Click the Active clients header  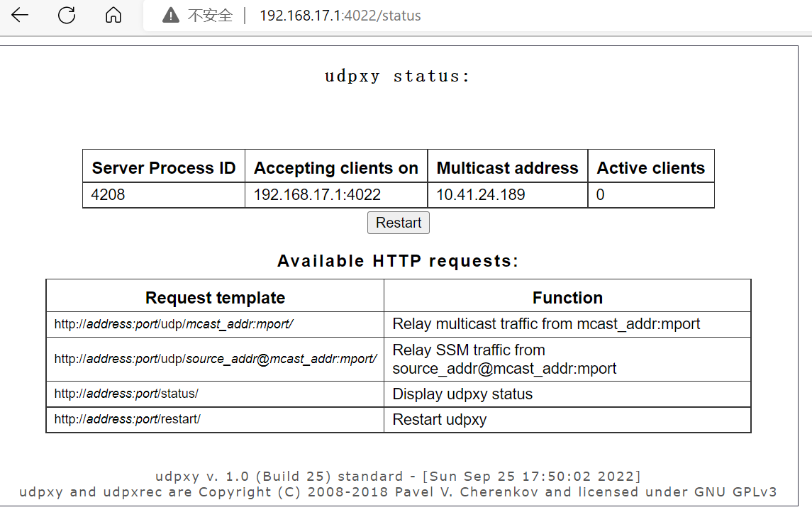651,168
